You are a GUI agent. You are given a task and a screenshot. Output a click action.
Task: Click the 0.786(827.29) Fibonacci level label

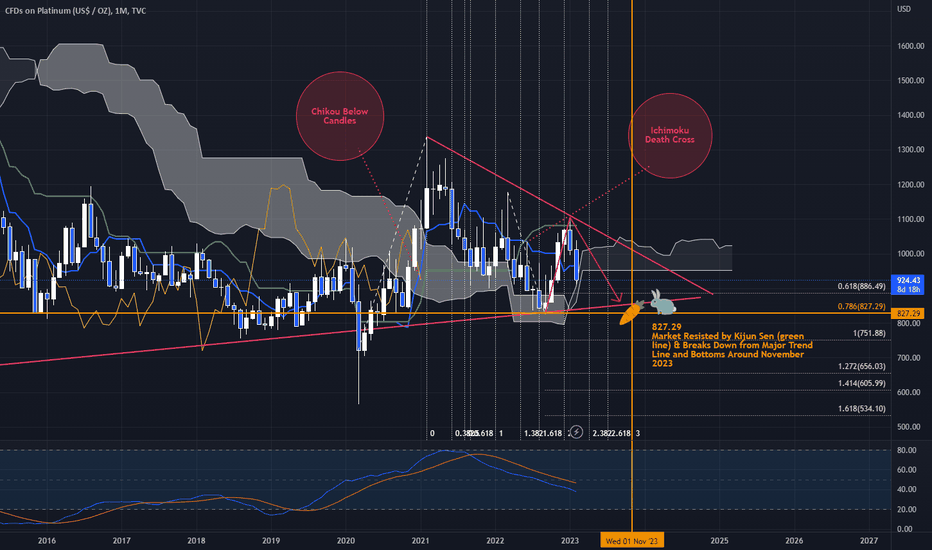tap(861, 307)
